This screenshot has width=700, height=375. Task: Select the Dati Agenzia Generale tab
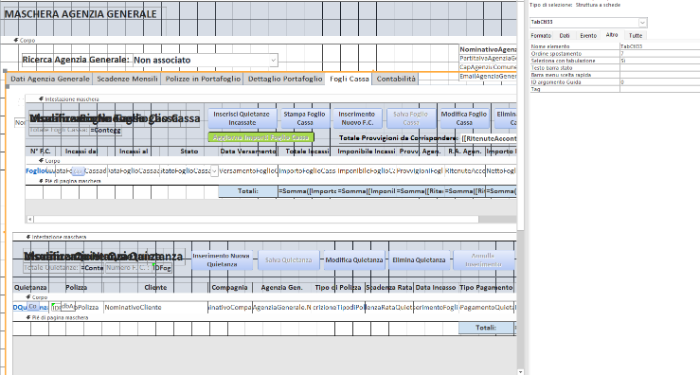click(x=50, y=79)
